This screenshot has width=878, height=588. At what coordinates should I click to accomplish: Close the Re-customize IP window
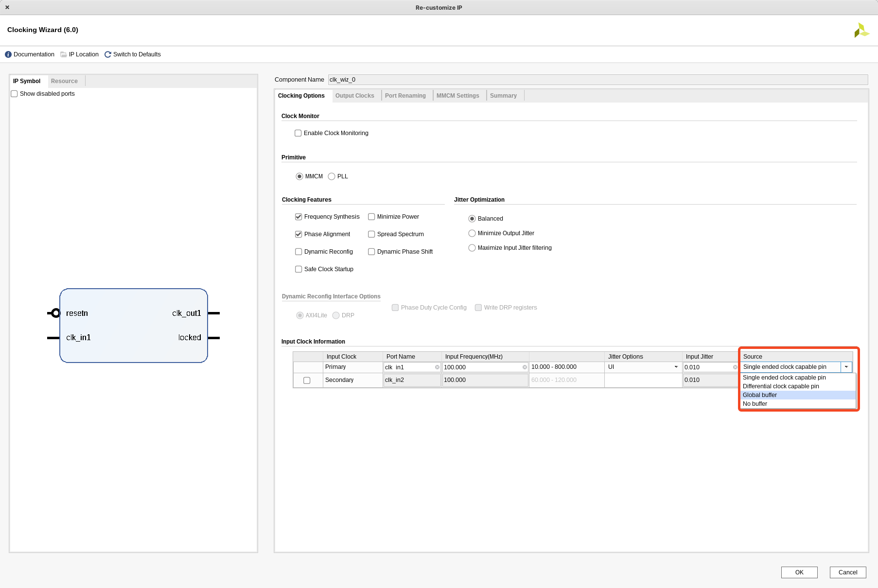click(x=7, y=7)
